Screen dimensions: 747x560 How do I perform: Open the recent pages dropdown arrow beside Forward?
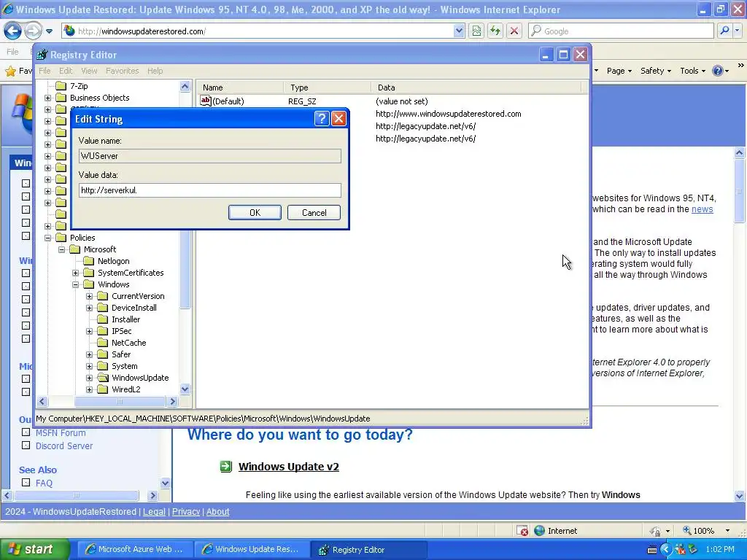pos(49,31)
